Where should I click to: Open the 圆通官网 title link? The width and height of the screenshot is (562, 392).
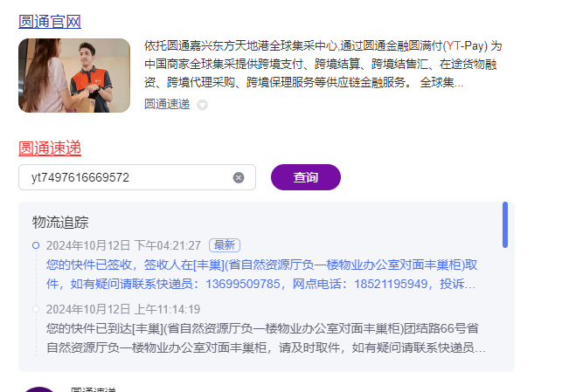[x=50, y=22]
